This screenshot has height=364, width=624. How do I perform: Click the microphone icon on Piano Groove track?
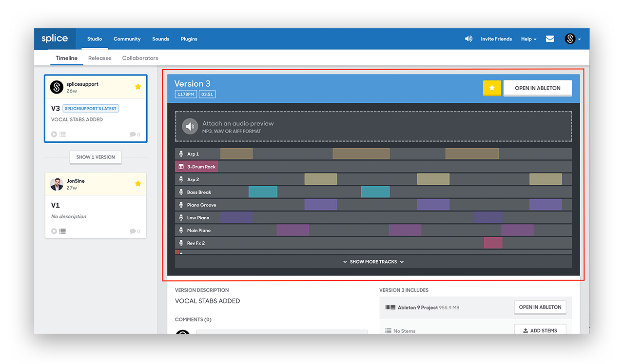click(x=181, y=205)
